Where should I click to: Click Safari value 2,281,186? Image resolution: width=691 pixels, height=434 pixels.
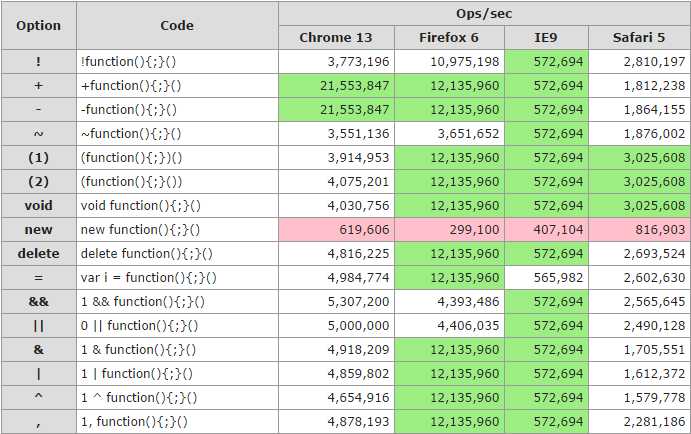639,422
